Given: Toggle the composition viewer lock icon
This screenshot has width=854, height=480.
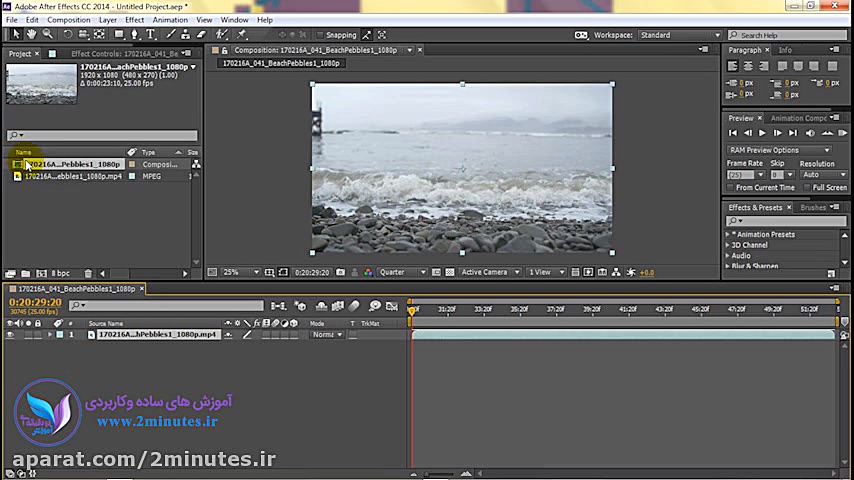Looking at the screenshot, I should [224, 50].
